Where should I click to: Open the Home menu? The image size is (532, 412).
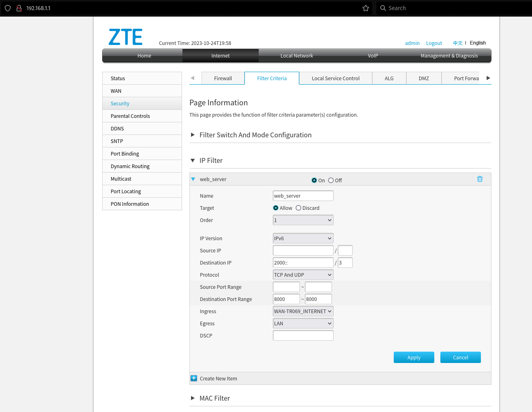coord(144,56)
